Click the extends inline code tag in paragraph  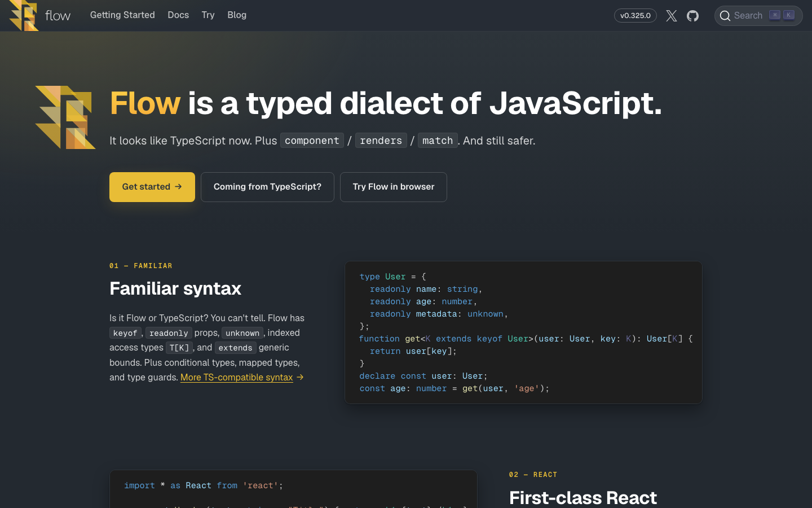point(235,348)
